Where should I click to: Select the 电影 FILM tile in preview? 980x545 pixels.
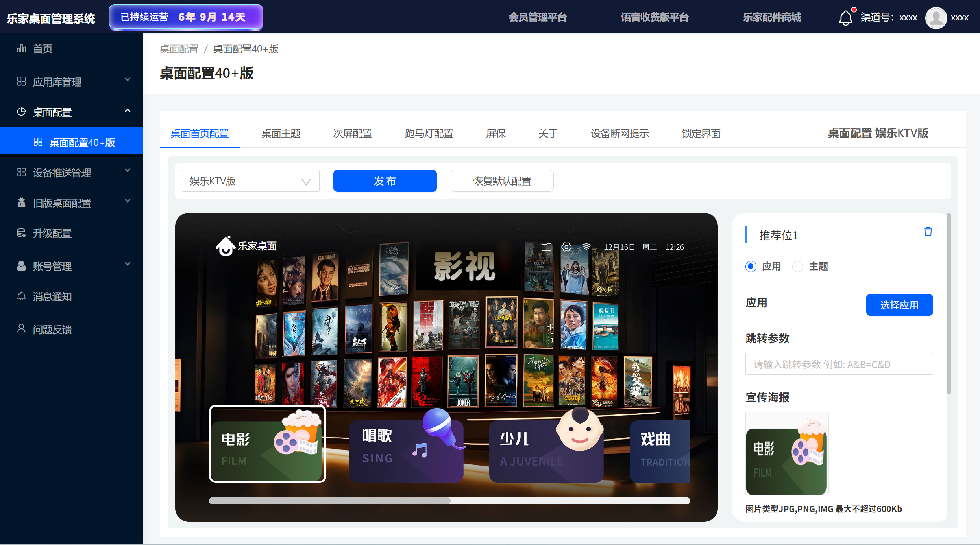pos(267,444)
